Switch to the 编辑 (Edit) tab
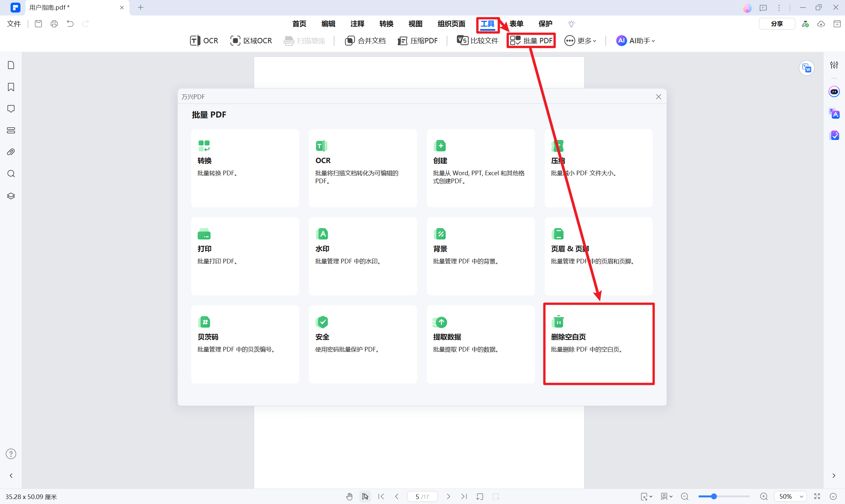Viewport: 845px width, 504px height. coord(328,24)
